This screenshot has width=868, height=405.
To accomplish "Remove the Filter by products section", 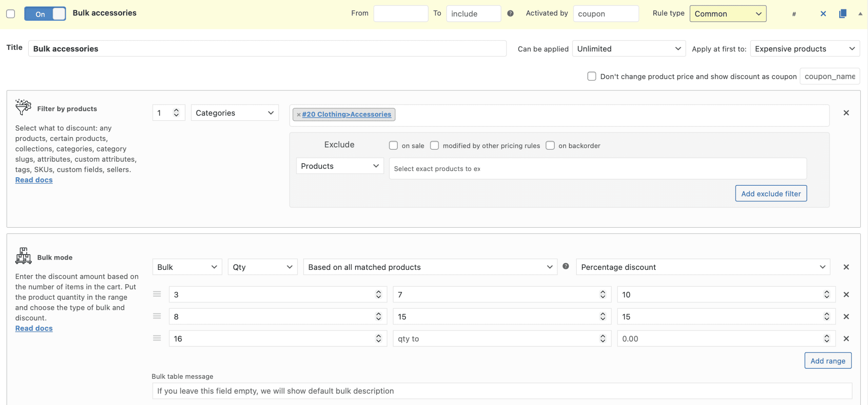I will (846, 113).
